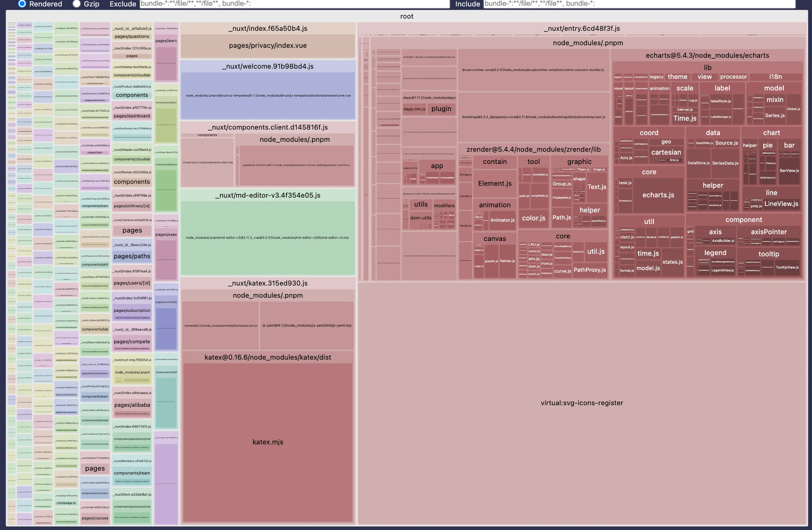Click the marked.esm.js block

pos(221,326)
